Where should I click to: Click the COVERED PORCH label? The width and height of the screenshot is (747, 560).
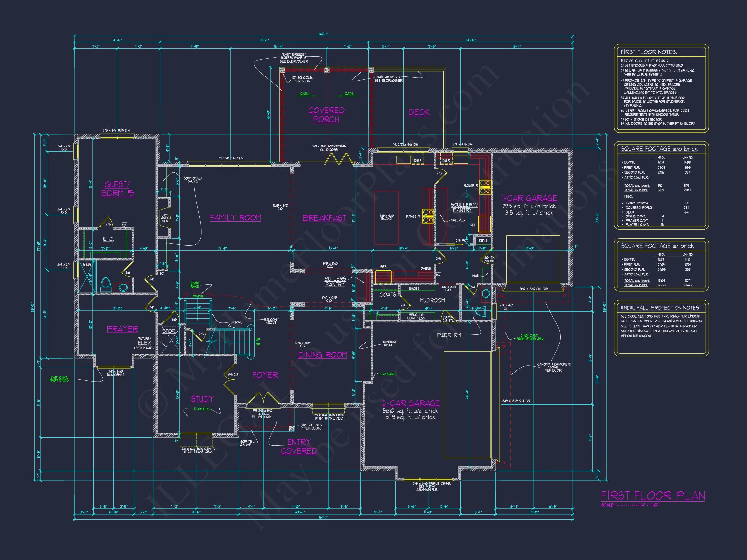[326, 115]
